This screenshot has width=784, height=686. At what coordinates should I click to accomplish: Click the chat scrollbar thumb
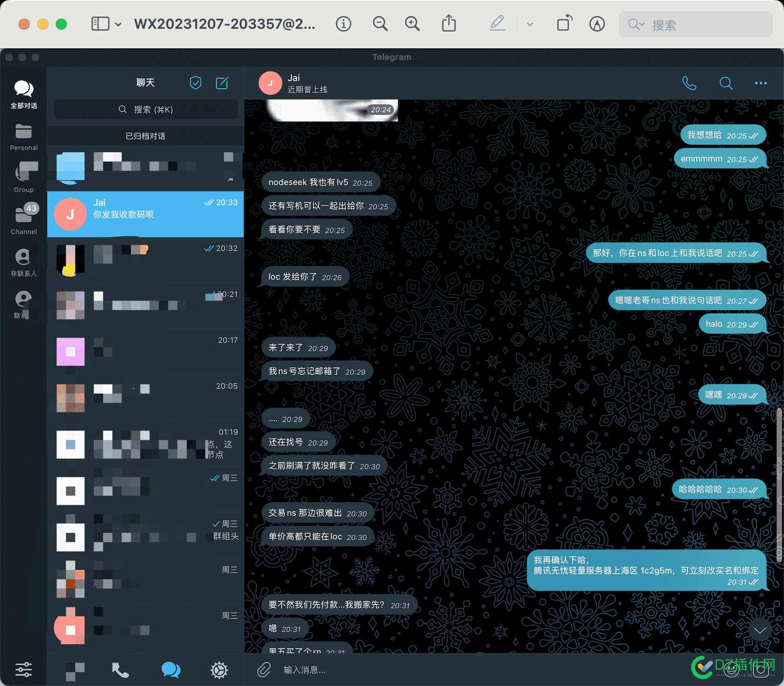pos(779,484)
